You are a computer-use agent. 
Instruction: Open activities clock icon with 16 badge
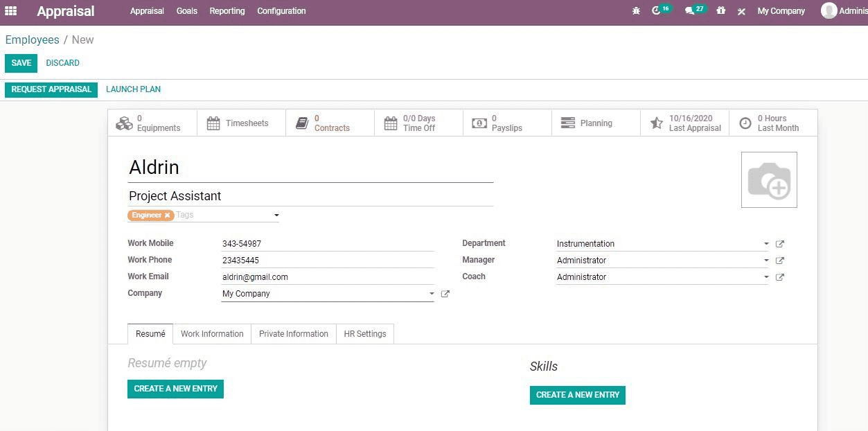pyautogui.click(x=661, y=10)
